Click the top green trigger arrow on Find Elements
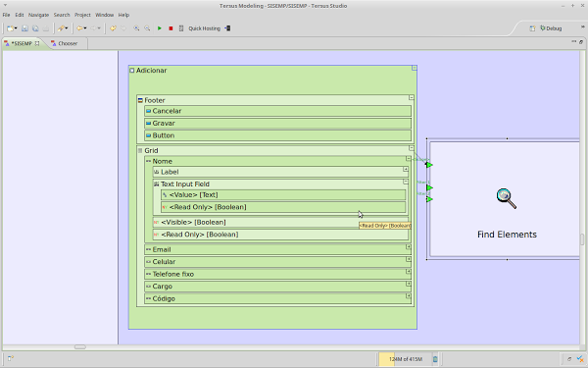 (429, 165)
